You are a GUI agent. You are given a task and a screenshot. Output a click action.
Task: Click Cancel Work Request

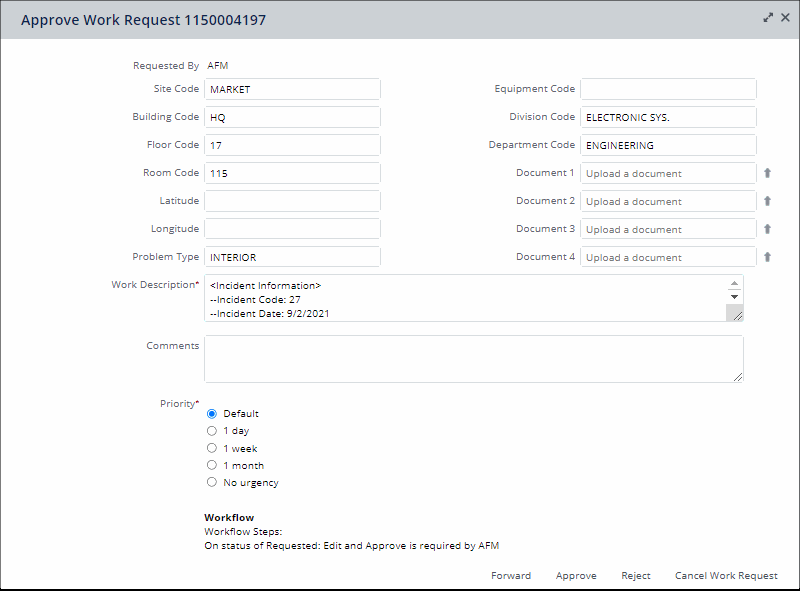(x=726, y=576)
